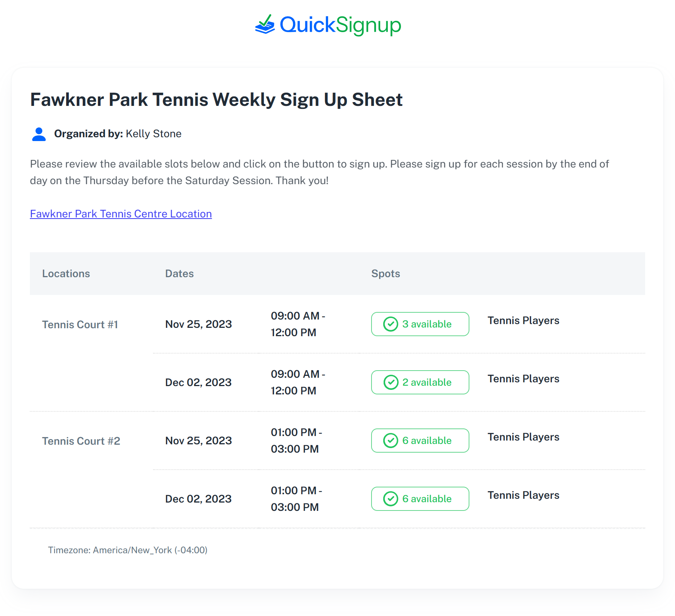Open Fawkner Park Tennis Centre Location link
Image resolution: width=675 pixels, height=616 pixels.
click(x=121, y=214)
